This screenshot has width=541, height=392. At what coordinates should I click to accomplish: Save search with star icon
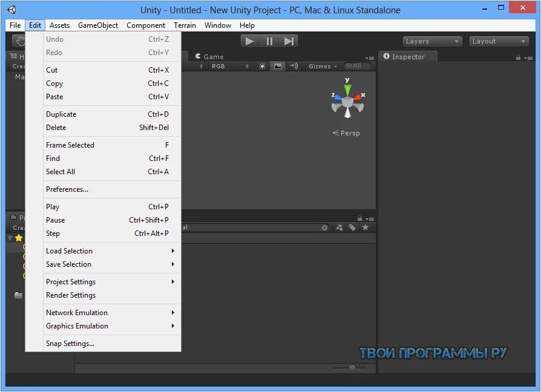[x=365, y=227]
